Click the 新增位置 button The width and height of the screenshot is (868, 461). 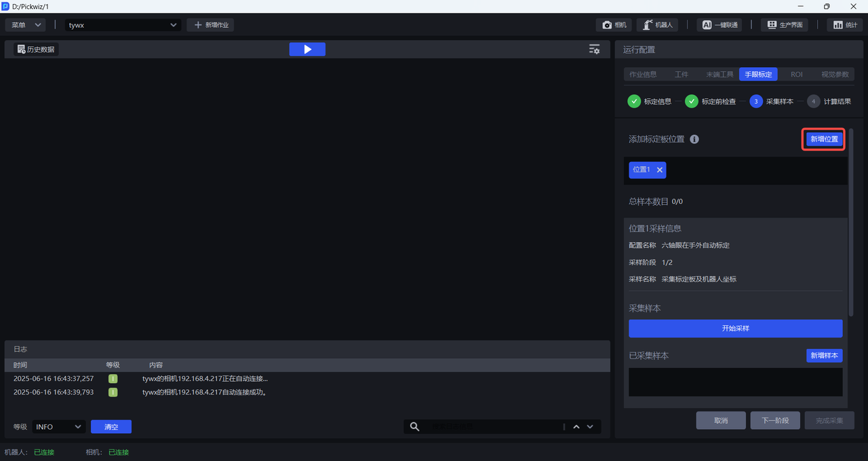click(x=824, y=139)
